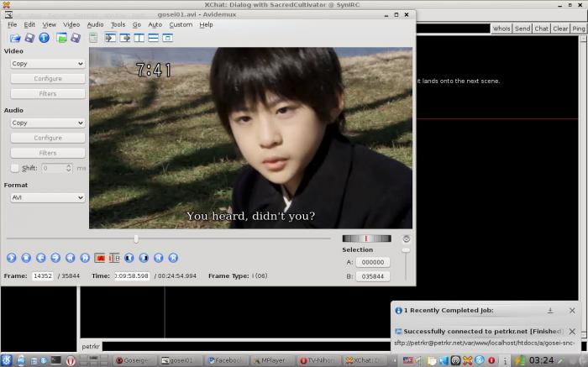Open the Edit menu
This screenshot has width=588, height=367.
29,24
